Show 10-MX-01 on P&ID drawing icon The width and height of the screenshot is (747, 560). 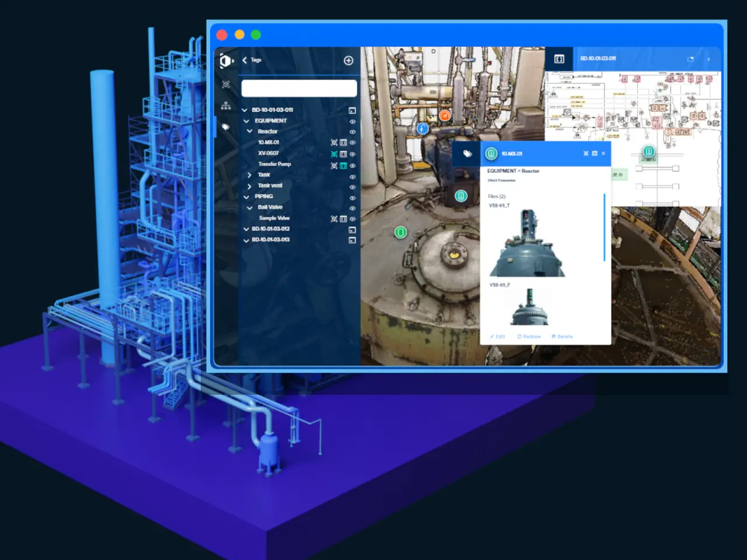click(343, 142)
